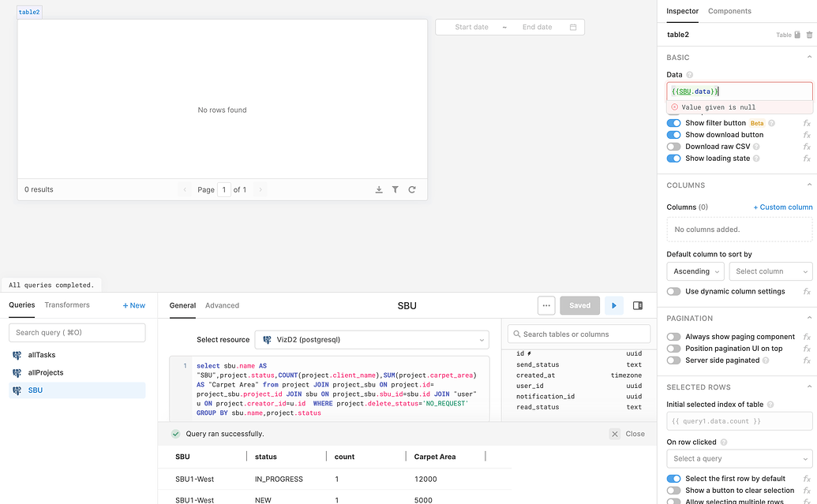Screen dimensions: 817x504
Task: Select the Queries tab
Action: coord(22,305)
